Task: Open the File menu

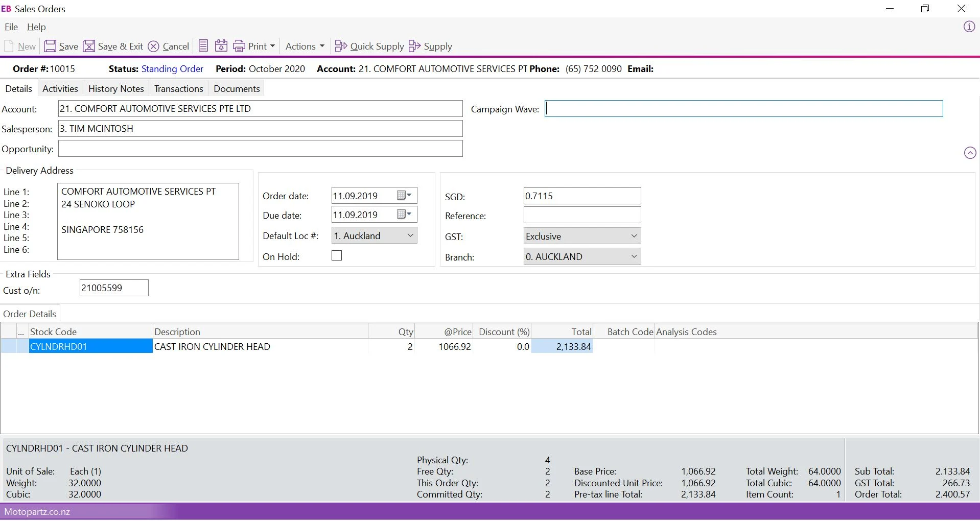Action: pyautogui.click(x=11, y=27)
